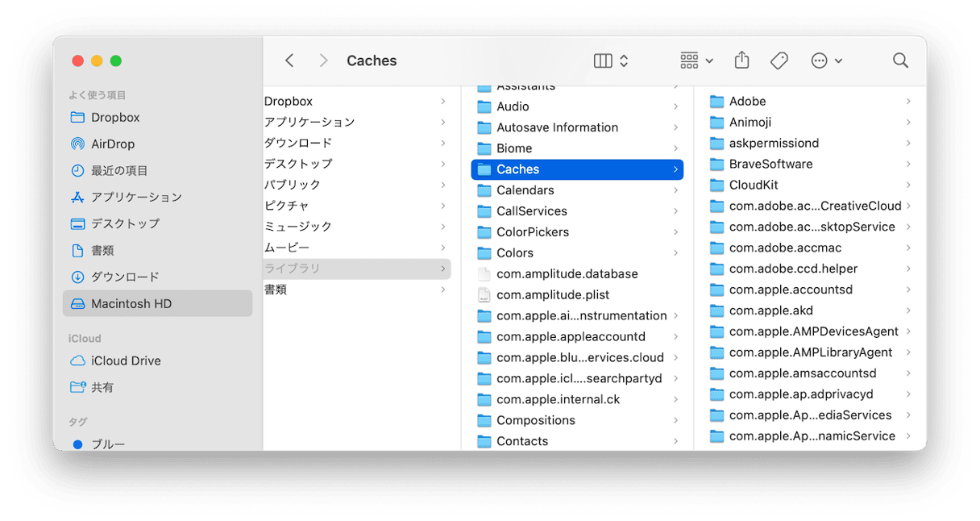Screen dimensions: 980x521
Task: Select AirDrop in the sidebar
Action: 157,144
